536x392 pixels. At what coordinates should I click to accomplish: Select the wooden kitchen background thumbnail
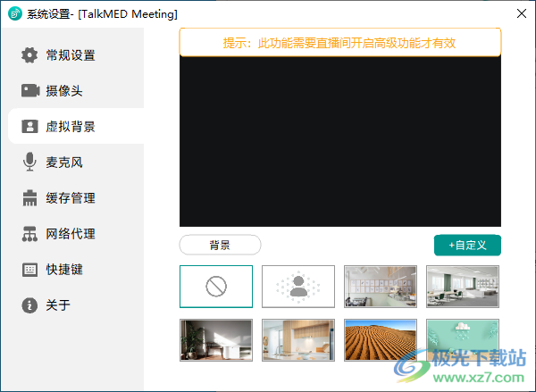(x=298, y=340)
